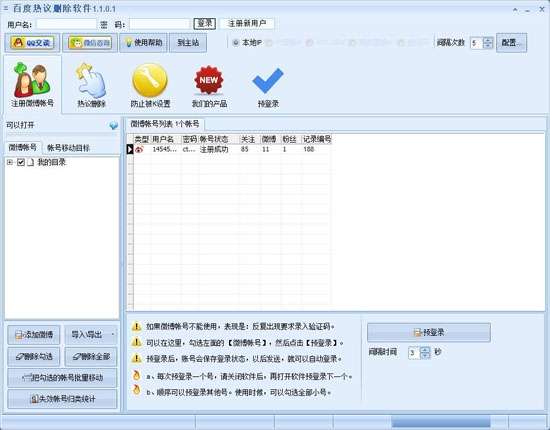Open the 我们的产品 NEW badge icon
Viewport: 550px width, 430px height.
tap(209, 85)
